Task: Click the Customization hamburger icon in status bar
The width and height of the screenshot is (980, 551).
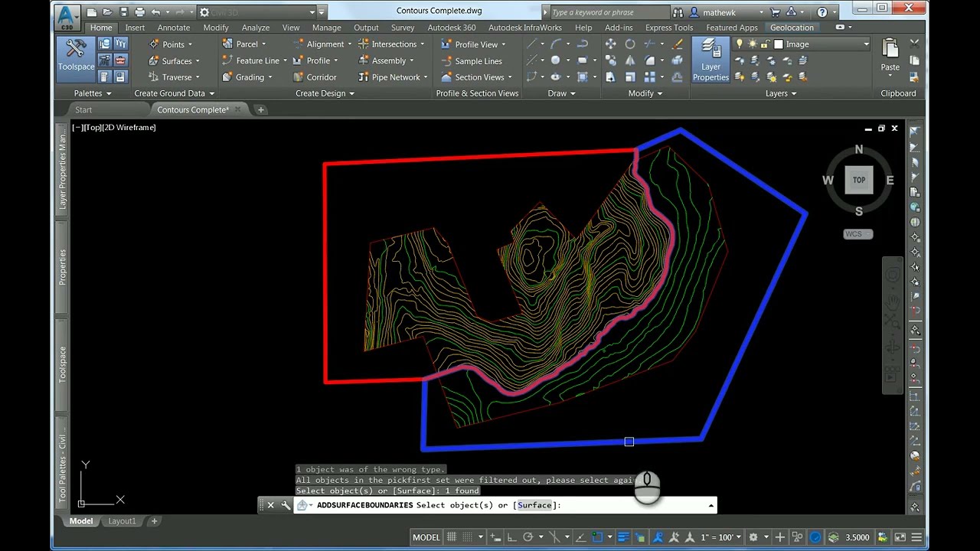Action: tap(916, 537)
